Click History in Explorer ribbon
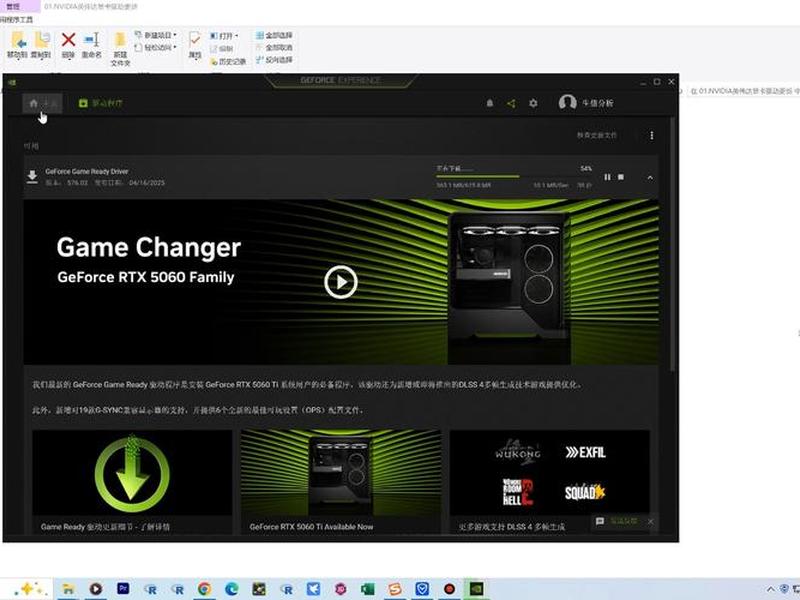800x600 pixels. (228, 62)
